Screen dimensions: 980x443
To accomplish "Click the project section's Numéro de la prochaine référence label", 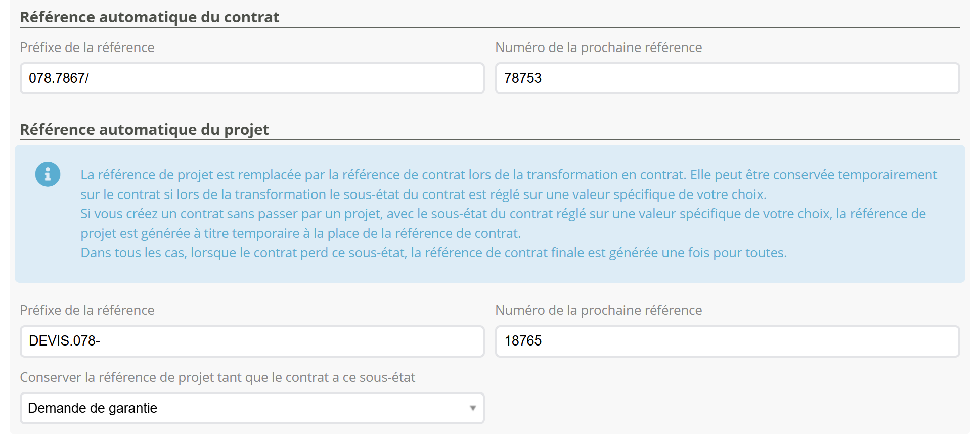I will [x=599, y=310].
